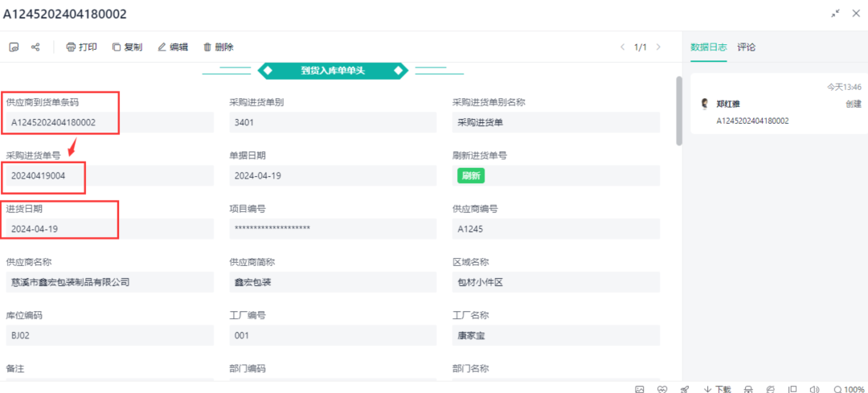
Task: Click the image icon in status bar
Action: tap(640, 389)
